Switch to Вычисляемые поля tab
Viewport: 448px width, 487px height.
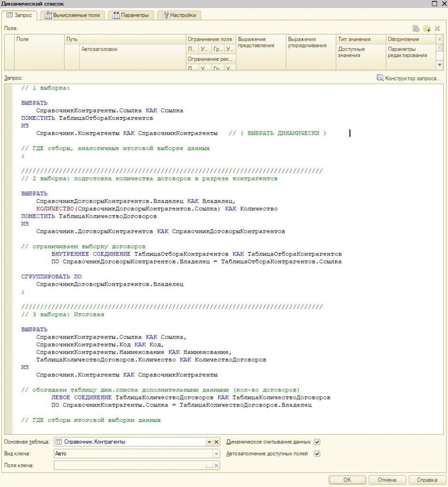[x=72, y=15]
